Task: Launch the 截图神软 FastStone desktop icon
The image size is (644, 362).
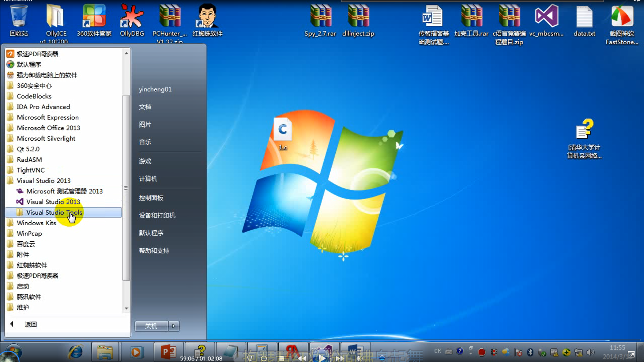Action: tap(622, 25)
